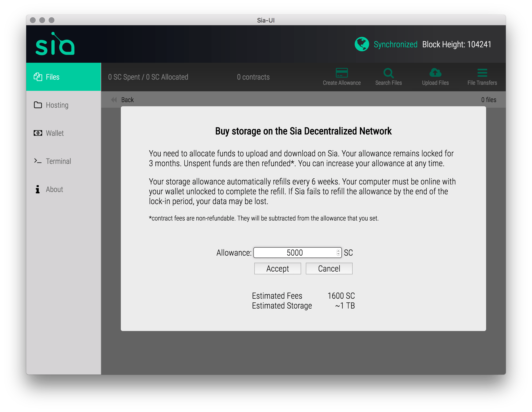The width and height of the screenshot is (532, 412).
Task: Click the Back double-arrow icon
Action: click(x=114, y=99)
